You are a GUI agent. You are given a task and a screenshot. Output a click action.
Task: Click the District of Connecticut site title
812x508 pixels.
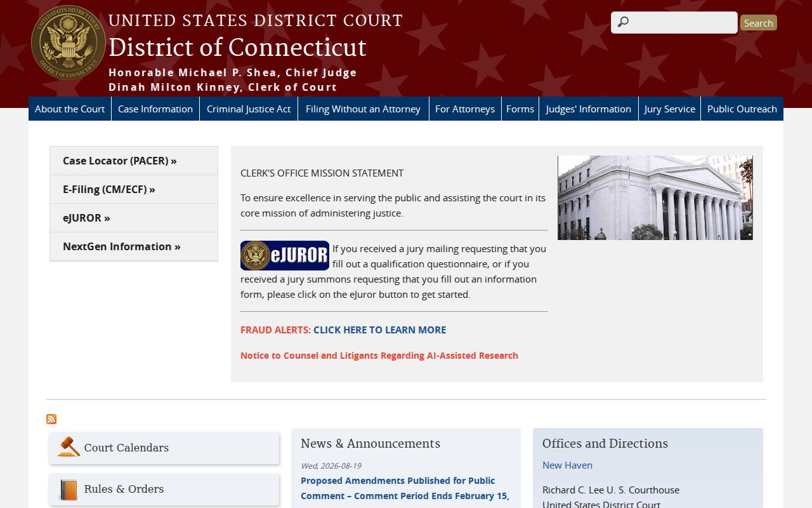coord(237,48)
